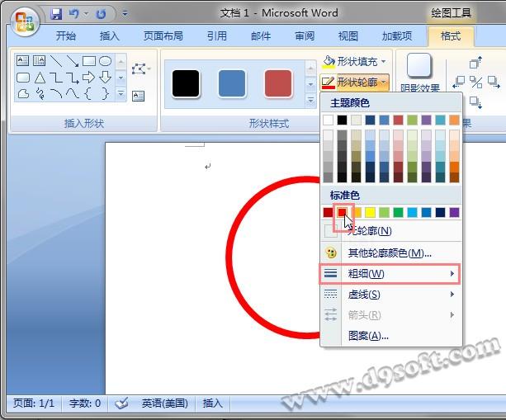Click the Office button
Screen dimensions: 506x420
(x=23, y=21)
